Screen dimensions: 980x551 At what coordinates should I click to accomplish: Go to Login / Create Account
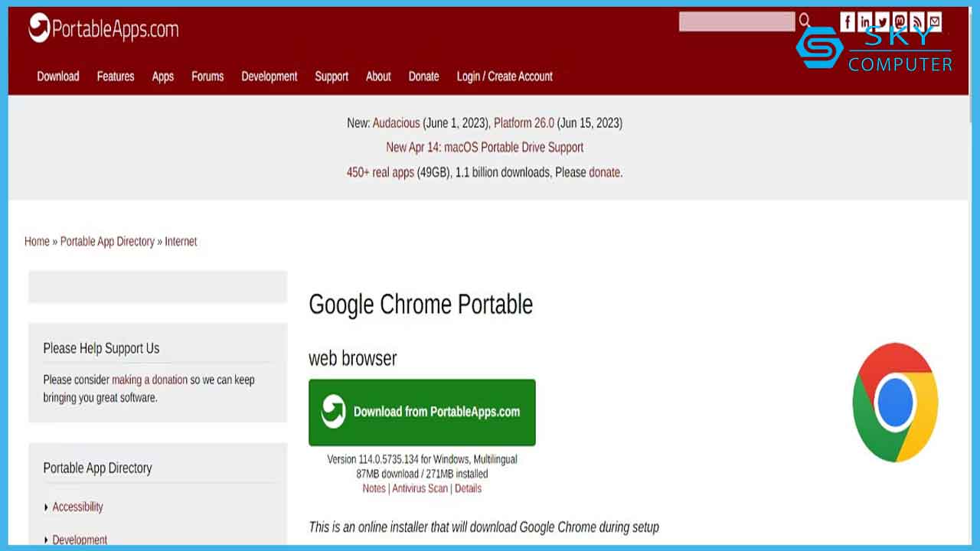[505, 77]
